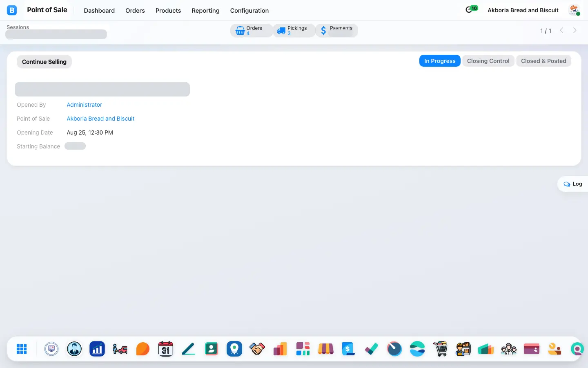Click the calendar icon showing 31

166,349
